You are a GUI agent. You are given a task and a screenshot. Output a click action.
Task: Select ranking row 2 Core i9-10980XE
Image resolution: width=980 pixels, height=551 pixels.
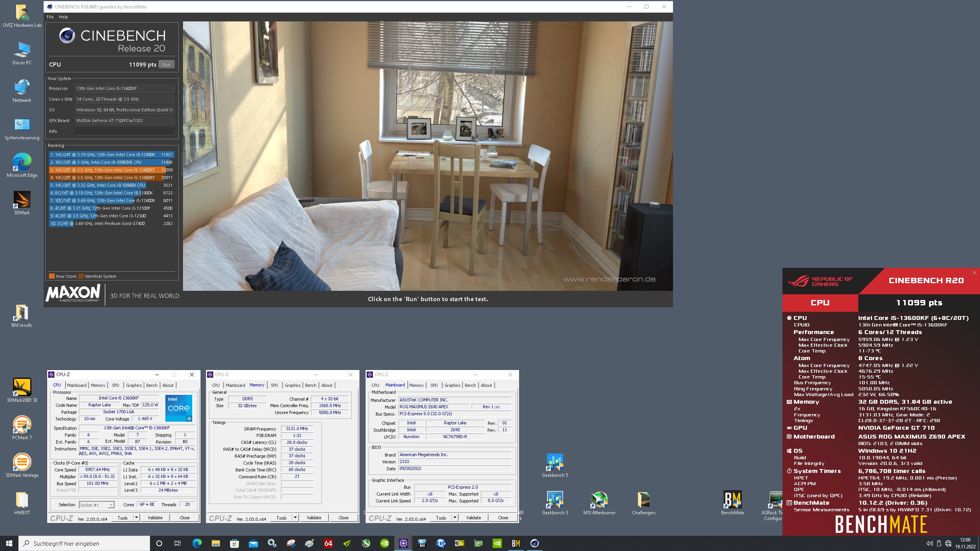111,162
